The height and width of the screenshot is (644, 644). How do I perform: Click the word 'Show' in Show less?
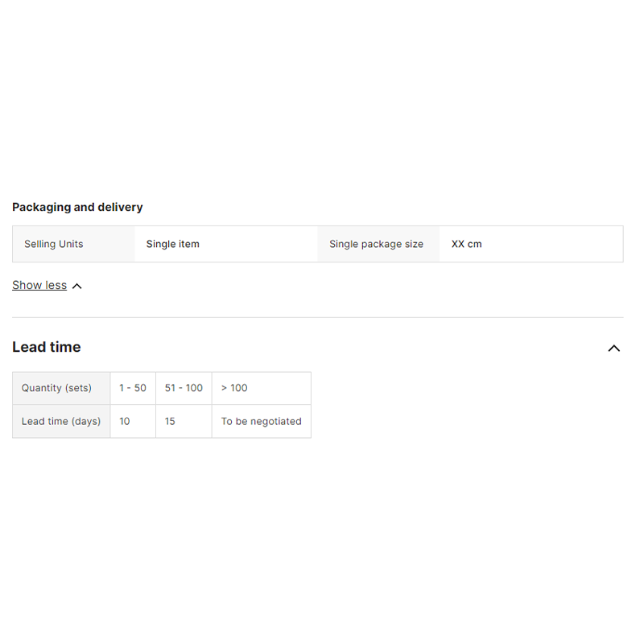pos(27,285)
